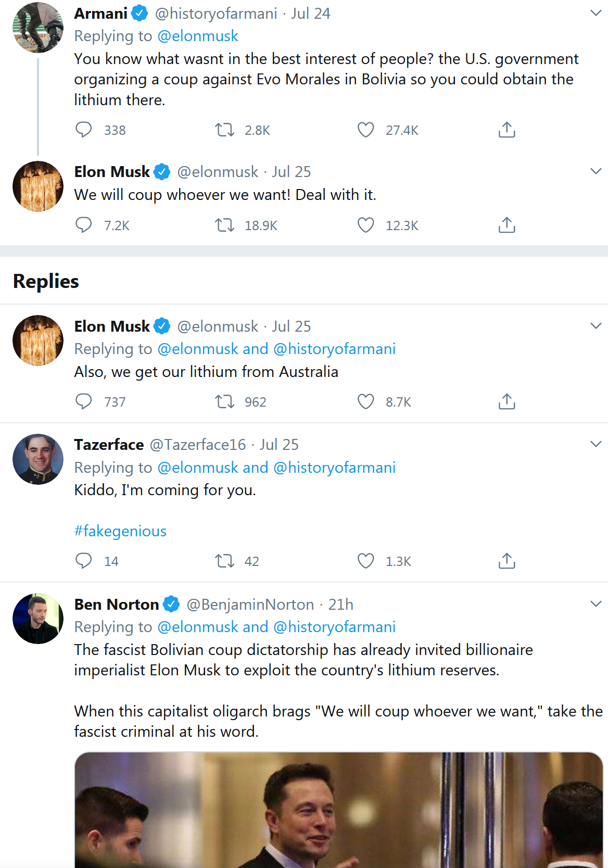Viewport: 608px width, 868px height.
Task: Open @elonmusk mention in Armani's reply line
Action: click(x=198, y=36)
